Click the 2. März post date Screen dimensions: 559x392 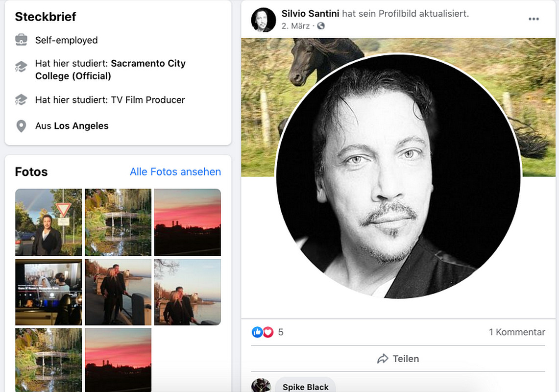pyautogui.click(x=295, y=26)
